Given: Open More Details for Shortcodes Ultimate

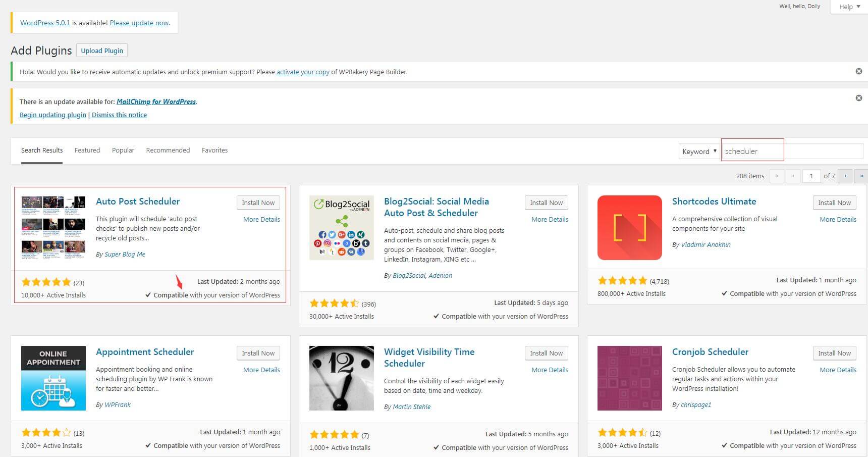Looking at the screenshot, I should [x=838, y=219].
